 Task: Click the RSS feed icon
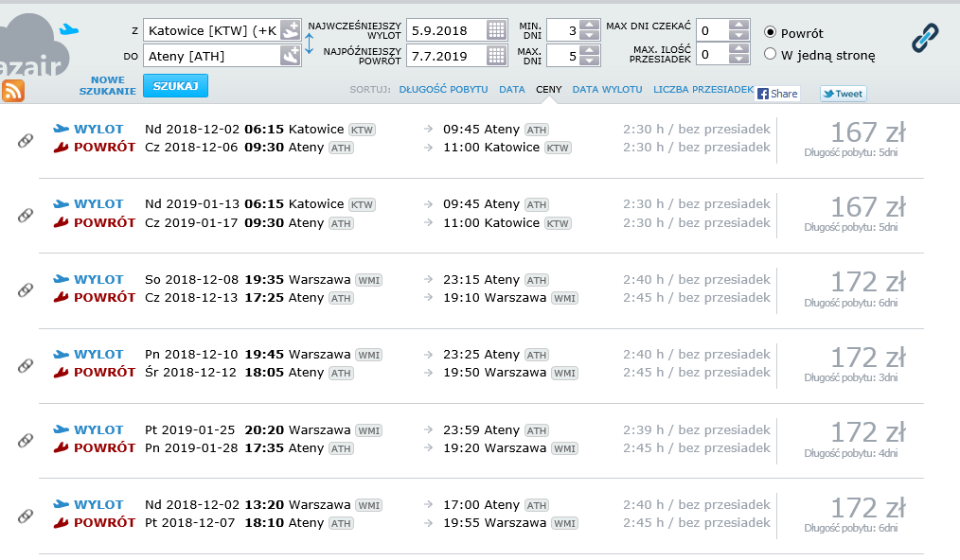click(13, 91)
